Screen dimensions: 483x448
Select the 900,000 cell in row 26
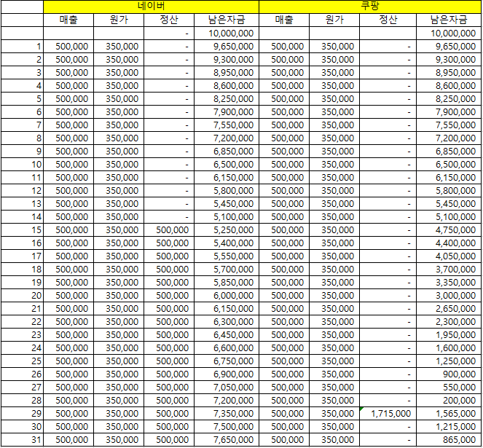(x=449, y=374)
